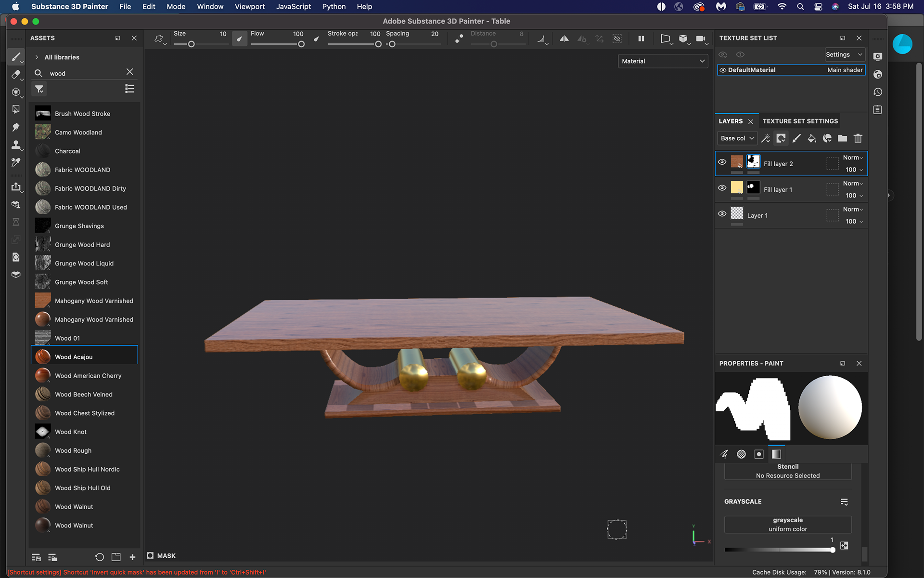The width and height of the screenshot is (924, 578).
Task: Open alpha properties tab icon
Action: coord(742,454)
